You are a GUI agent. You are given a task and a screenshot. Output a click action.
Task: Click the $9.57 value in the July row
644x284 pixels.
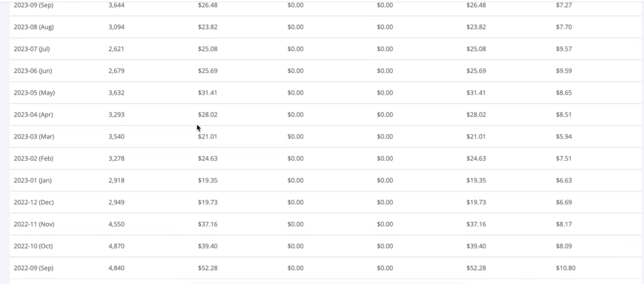[x=564, y=49]
